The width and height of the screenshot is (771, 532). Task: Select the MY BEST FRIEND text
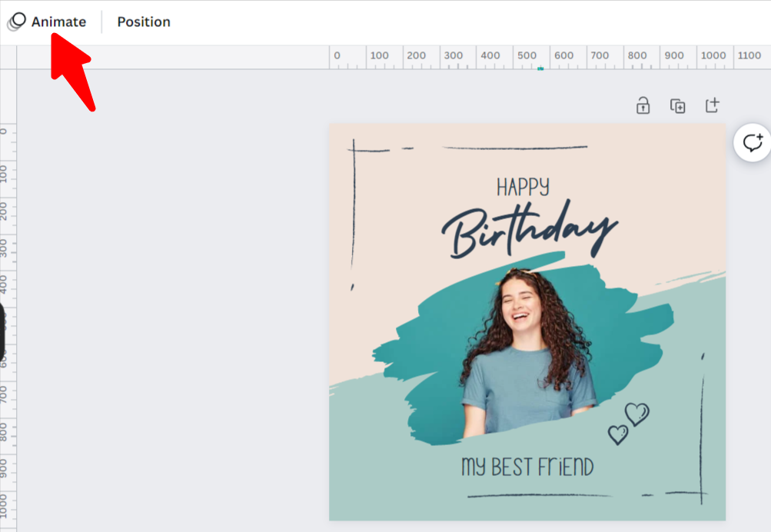[x=527, y=467]
